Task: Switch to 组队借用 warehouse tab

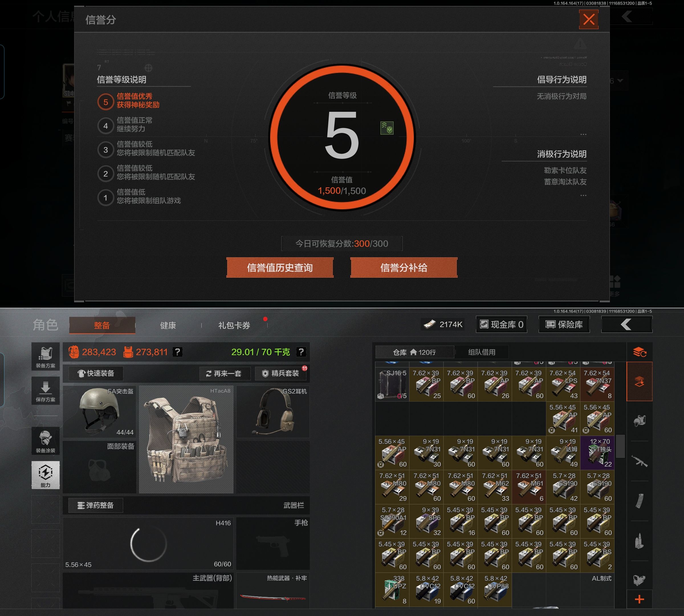Action: [x=481, y=352]
